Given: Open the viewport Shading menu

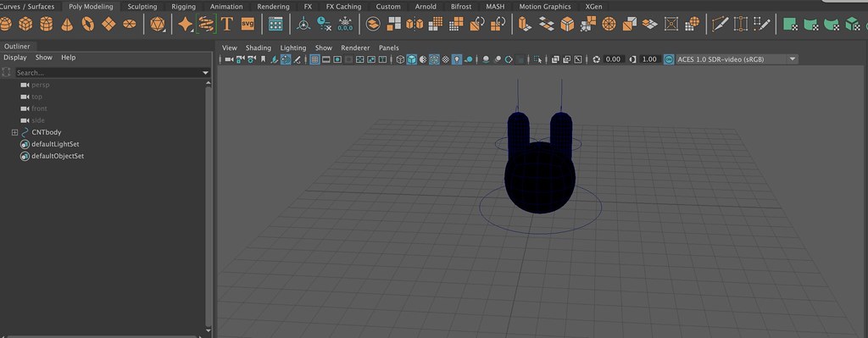Looking at the screenshot, I should 259,48.
